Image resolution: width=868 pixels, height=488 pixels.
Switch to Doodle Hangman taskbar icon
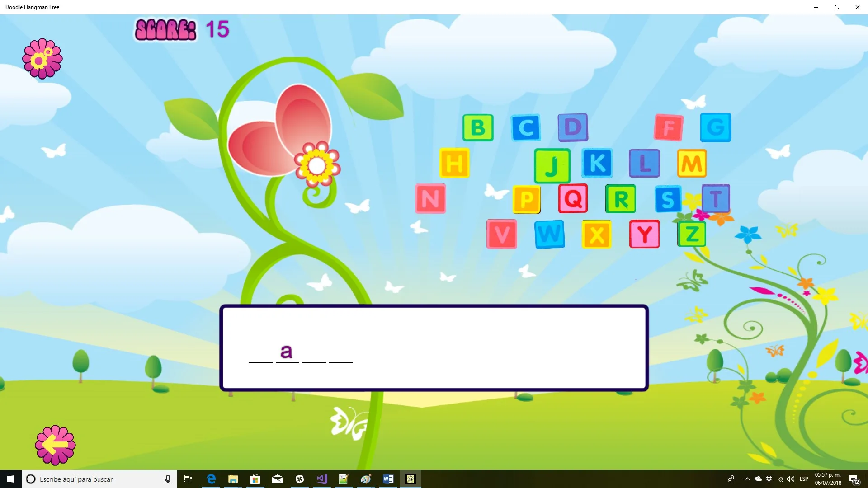click(410, 479)
